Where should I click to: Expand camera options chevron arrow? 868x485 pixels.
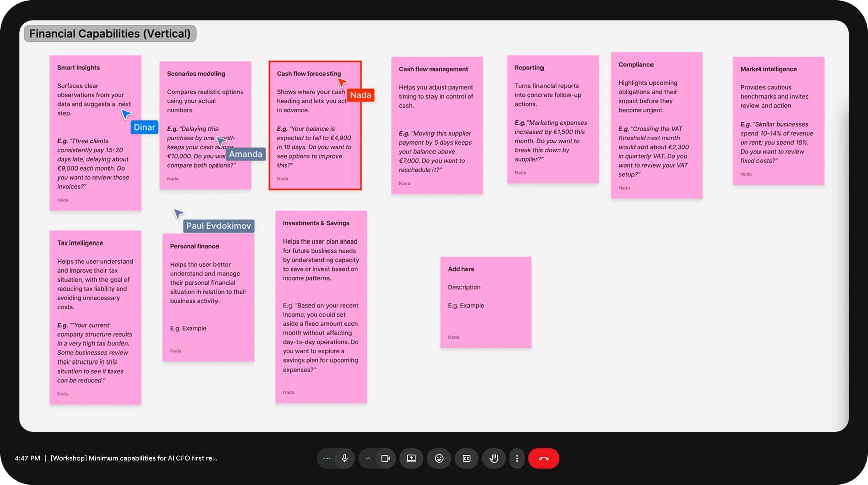tap(368, 458)
